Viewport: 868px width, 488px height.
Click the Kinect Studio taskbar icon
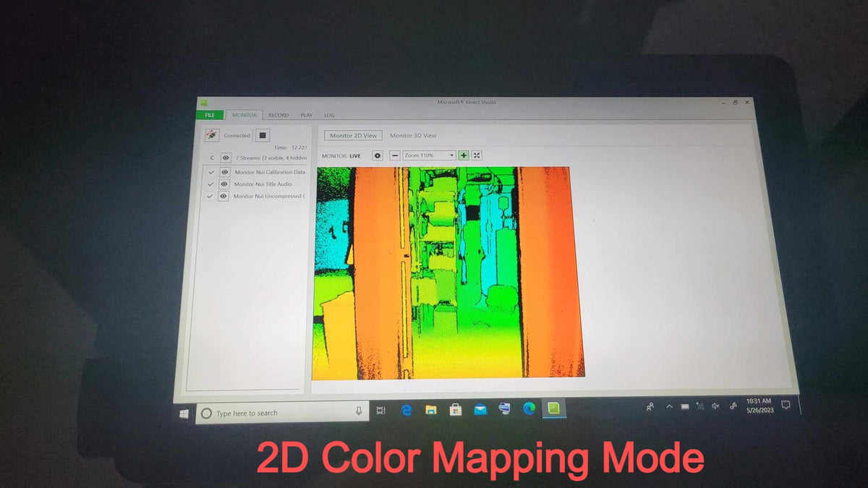coord(553,408)
